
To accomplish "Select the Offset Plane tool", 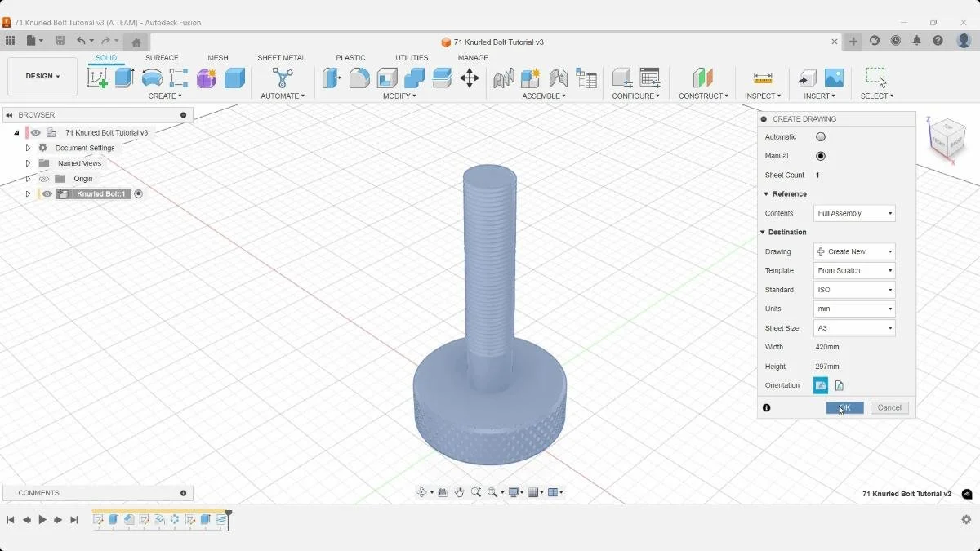I will pos(703,78).
